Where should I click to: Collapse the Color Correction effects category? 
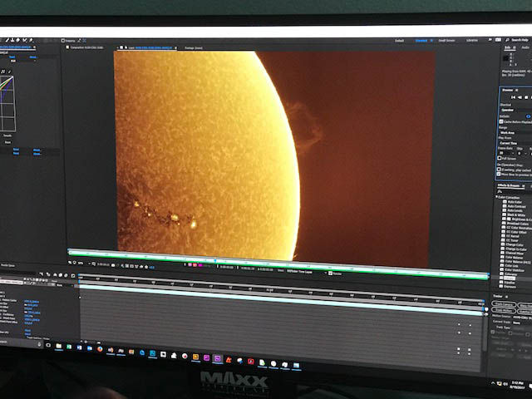498,197
